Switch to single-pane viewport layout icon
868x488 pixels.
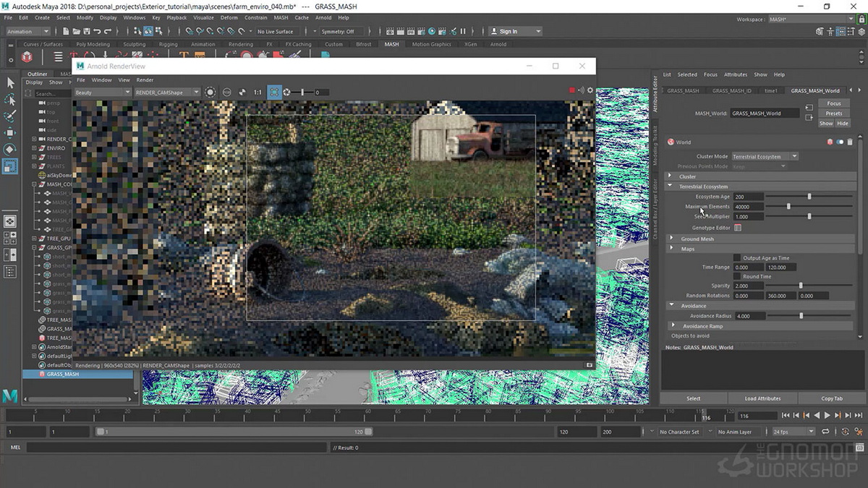[x=10, y=221]
